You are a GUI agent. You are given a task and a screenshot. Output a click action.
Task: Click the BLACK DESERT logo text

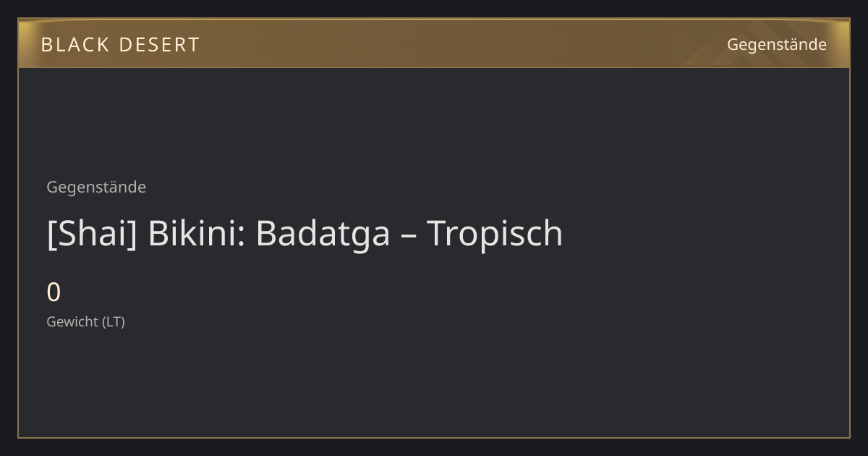(x=120, y=45)
